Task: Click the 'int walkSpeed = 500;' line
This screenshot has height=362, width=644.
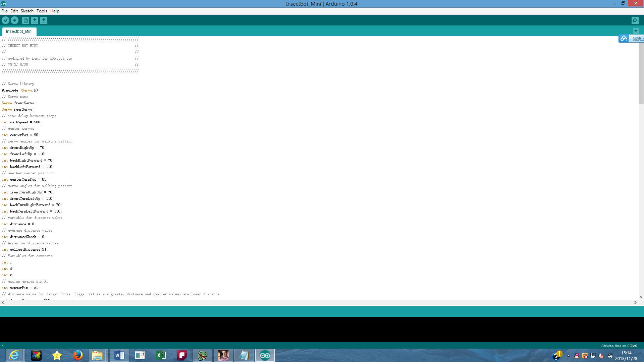Action: pyautogui.click(x=22, y=122)
